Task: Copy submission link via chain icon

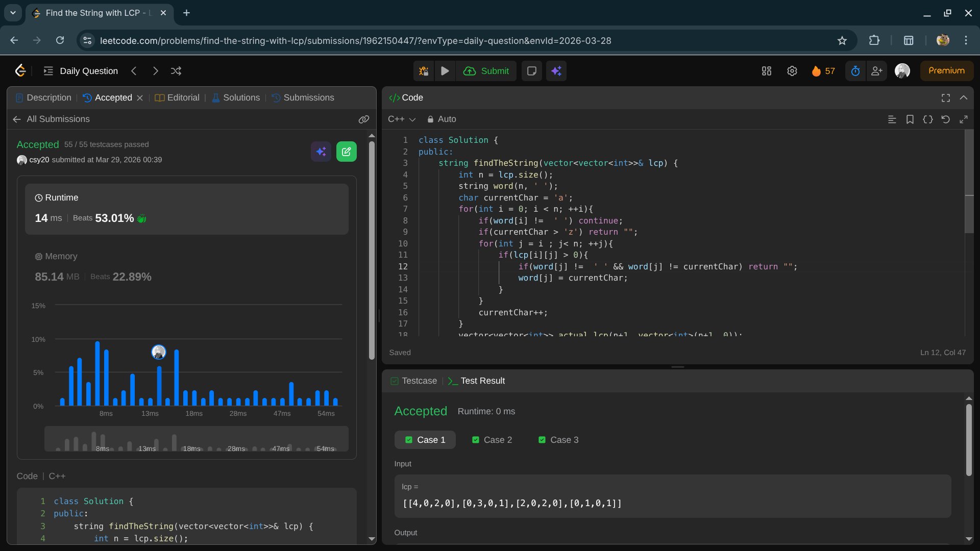Action: 363,119
